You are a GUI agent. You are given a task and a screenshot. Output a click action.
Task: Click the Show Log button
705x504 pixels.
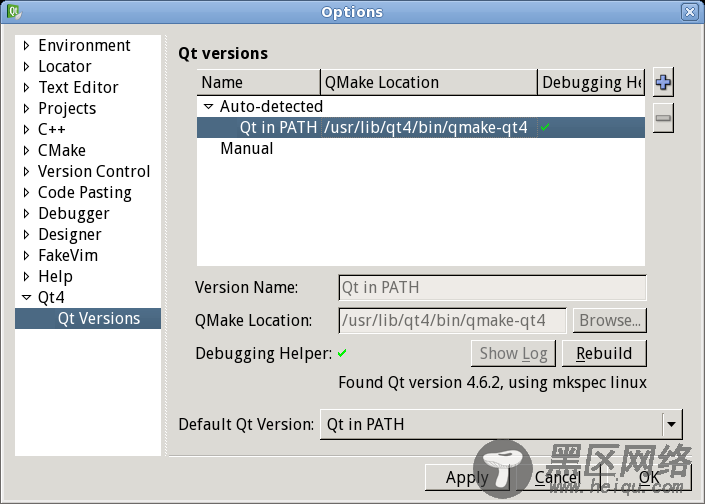click(513, 353)
